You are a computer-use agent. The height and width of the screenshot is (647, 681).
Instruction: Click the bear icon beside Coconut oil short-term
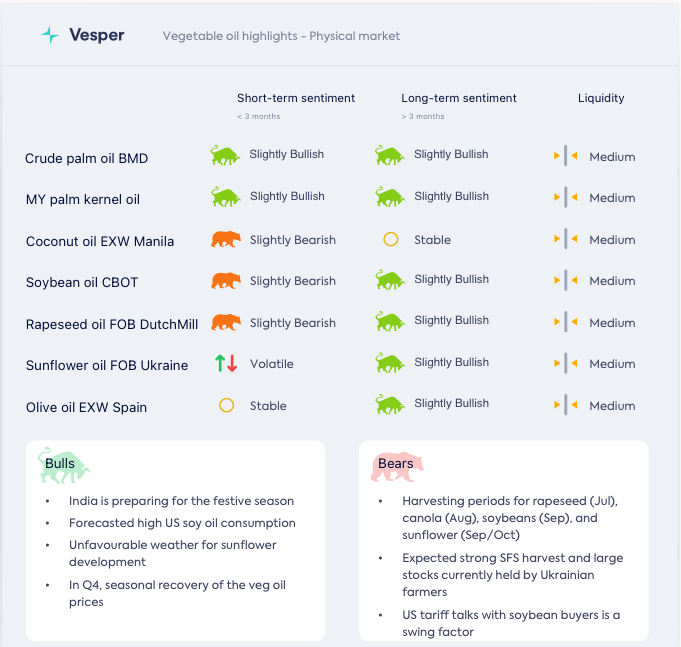pyautogui.click(x=226, y=240)
